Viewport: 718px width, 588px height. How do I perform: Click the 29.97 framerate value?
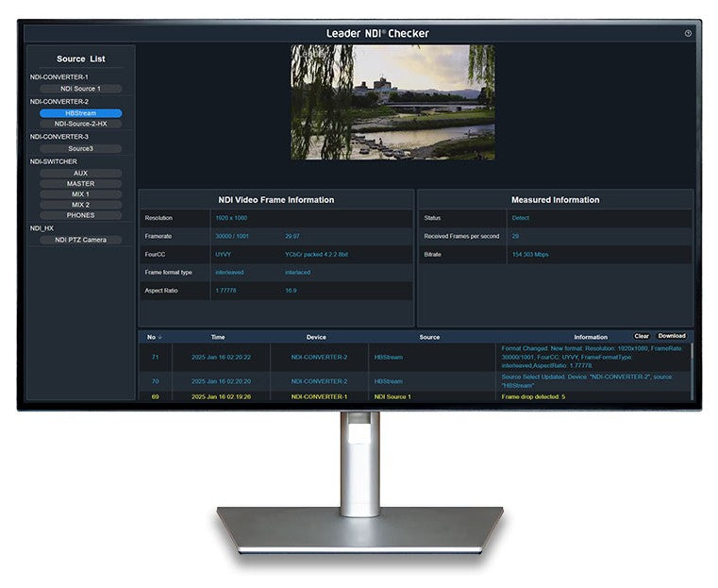292,236
